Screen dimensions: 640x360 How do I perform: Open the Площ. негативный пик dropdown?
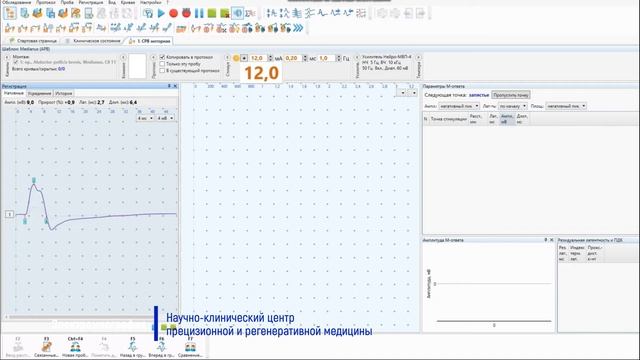coord(566,106)
